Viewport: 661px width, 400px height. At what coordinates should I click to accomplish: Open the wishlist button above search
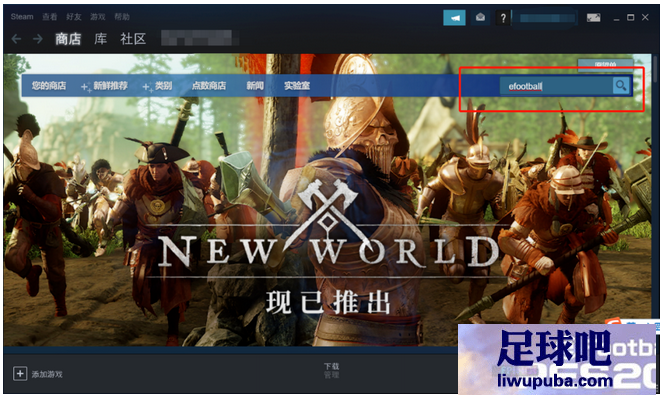click(605, 65)
